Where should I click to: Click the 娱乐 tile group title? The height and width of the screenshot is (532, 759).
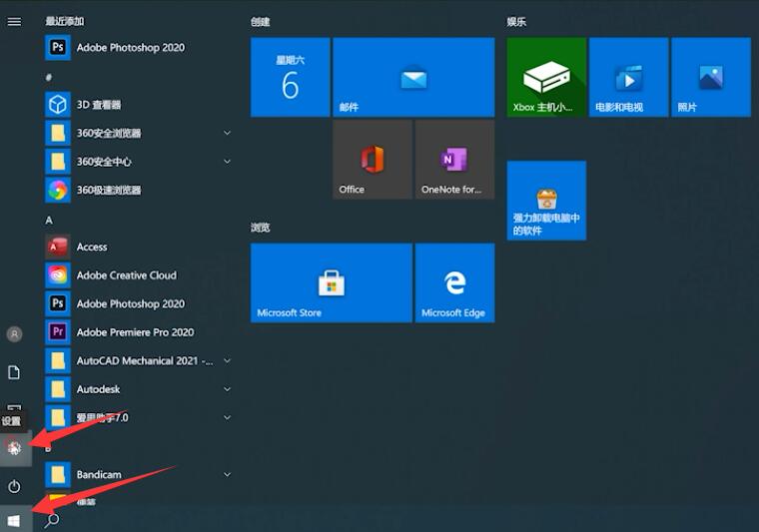516,22
